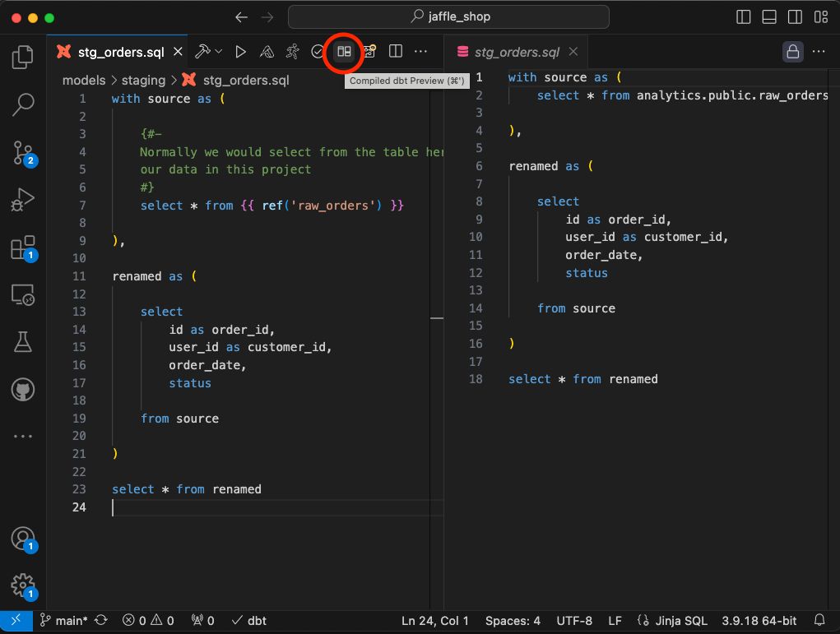This screenshot has height=634, width=840.
Task: Open the Extensions view
Action: pos(23,248)
